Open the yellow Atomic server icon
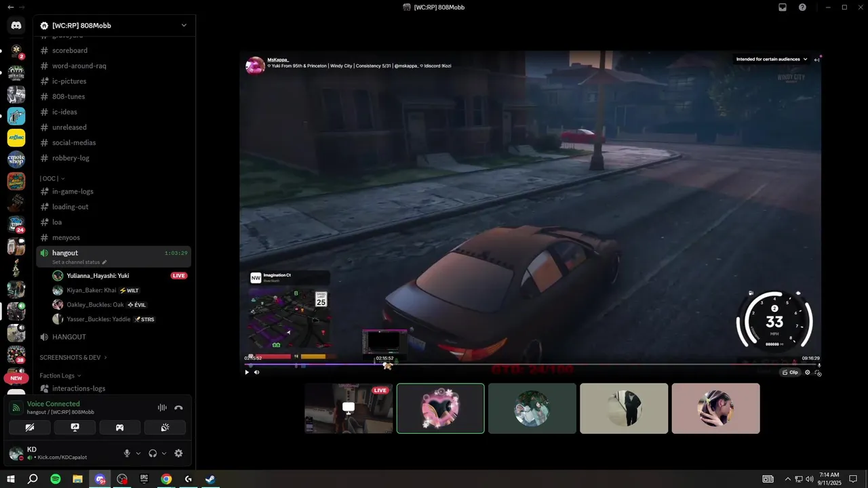The height and width of the screenshot is (488, 868). (16, 138)
